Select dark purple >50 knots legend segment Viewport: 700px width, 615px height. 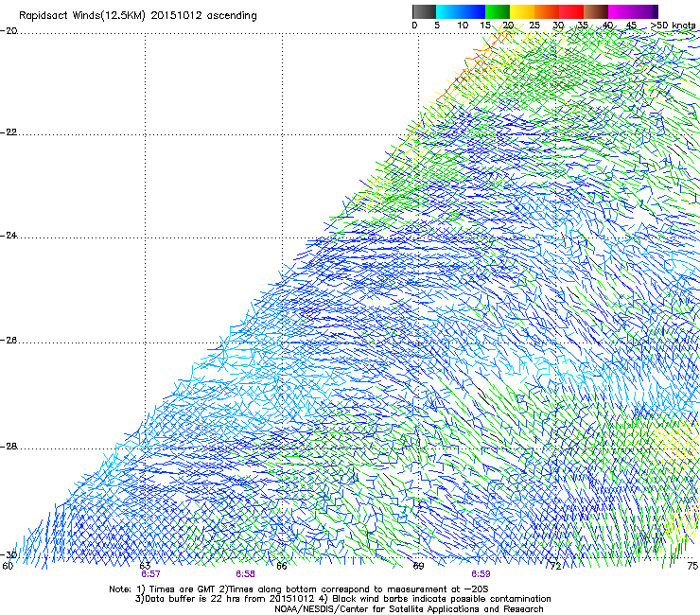[656, 11]
